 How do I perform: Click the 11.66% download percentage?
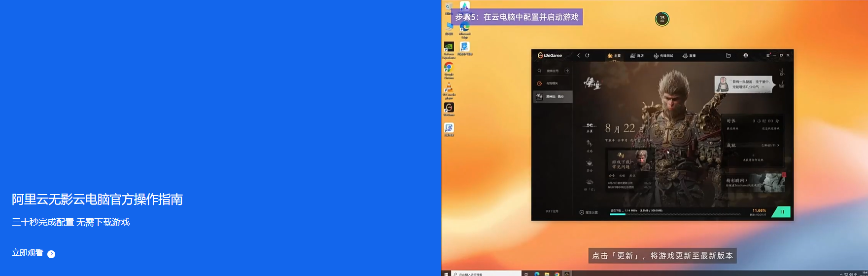pos(759,210)
